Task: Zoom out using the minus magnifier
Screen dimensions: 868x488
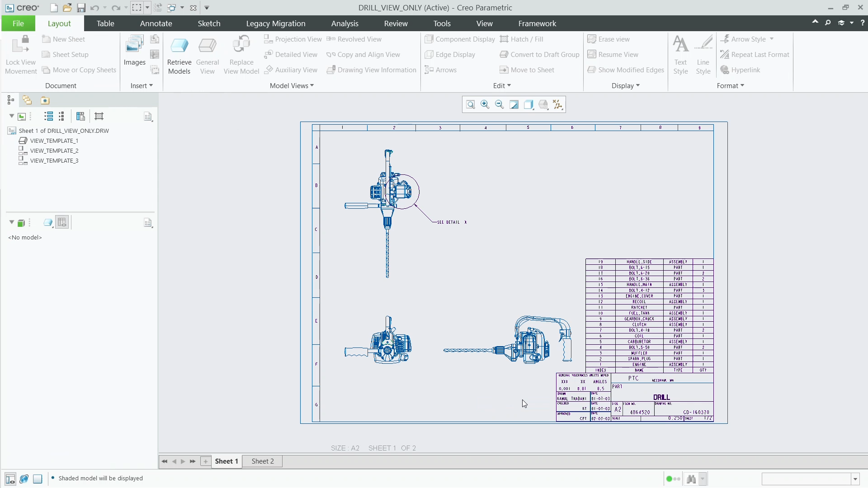Action: 500,105
